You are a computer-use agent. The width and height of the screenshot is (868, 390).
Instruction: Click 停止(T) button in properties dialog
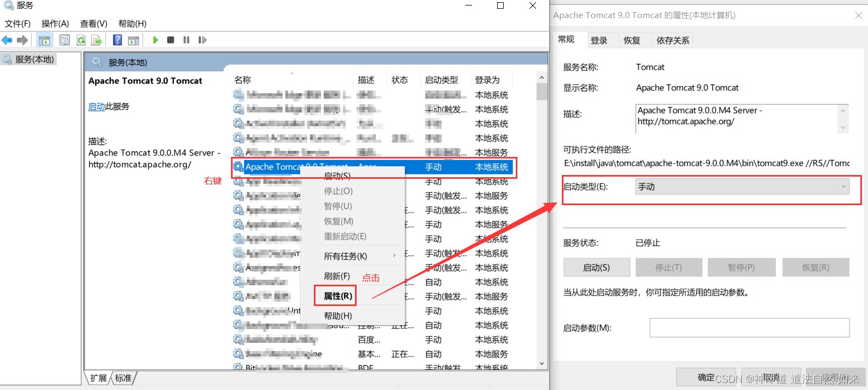[x=668, y=267]
